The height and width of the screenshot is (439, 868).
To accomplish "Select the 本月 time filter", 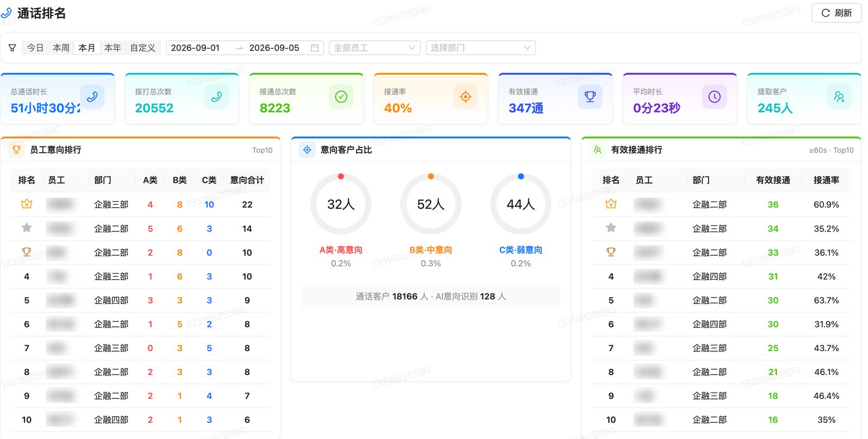I will pos(87,48).
